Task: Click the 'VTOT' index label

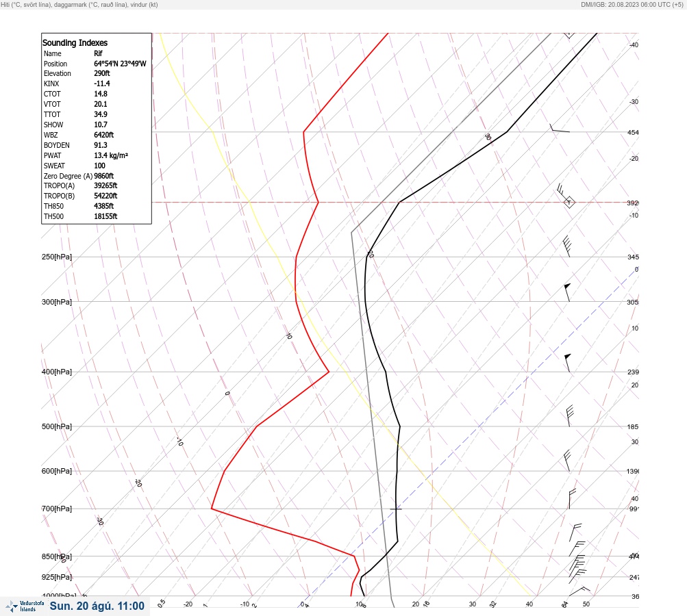Action: pos(52,104)
